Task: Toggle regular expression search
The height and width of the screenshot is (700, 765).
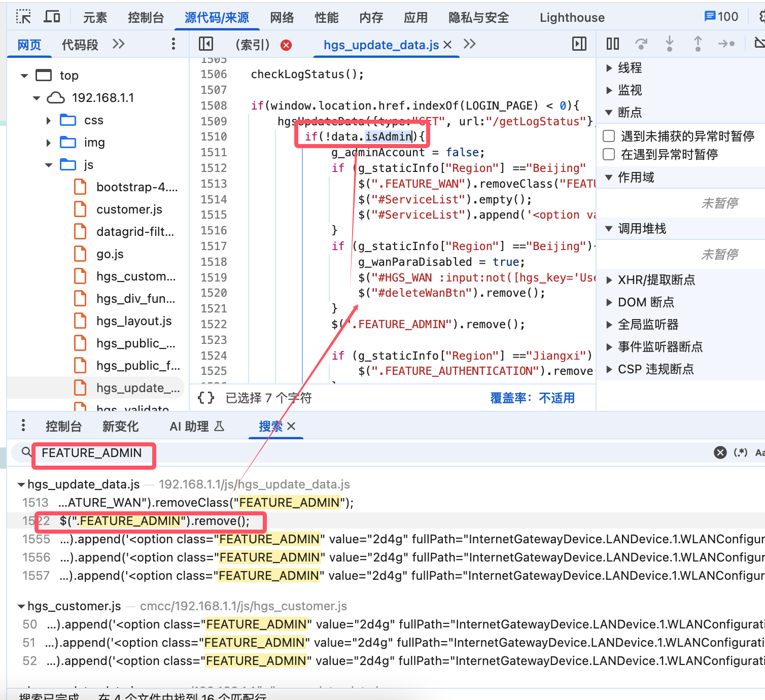Action: [x=741, y=452]
